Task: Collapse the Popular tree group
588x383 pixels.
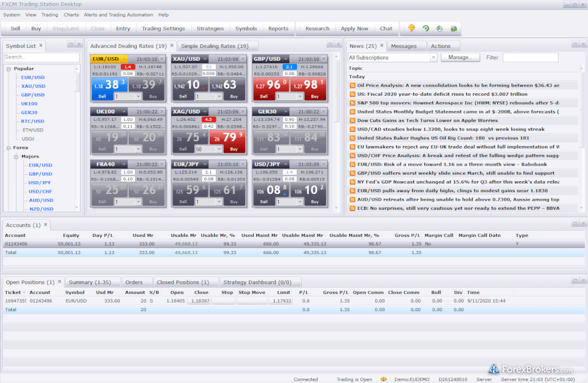Action: pos(9,69)
